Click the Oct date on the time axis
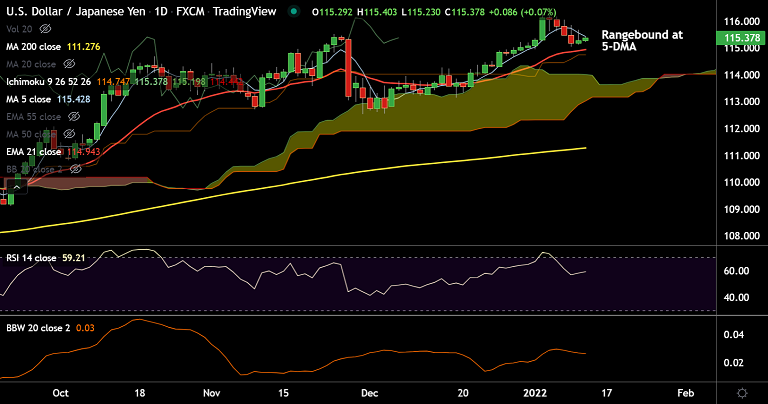This screenshot has height=404, width=768. click(60, 393)
